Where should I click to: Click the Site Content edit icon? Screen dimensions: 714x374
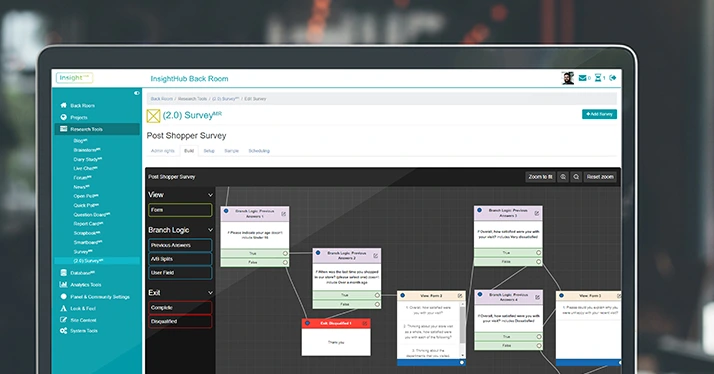(63, 320)
